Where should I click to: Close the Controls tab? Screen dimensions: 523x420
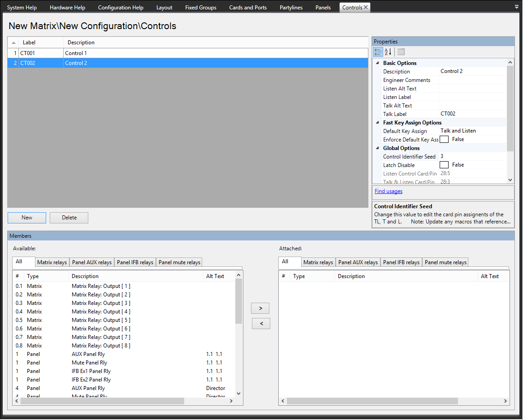(366, 7)
